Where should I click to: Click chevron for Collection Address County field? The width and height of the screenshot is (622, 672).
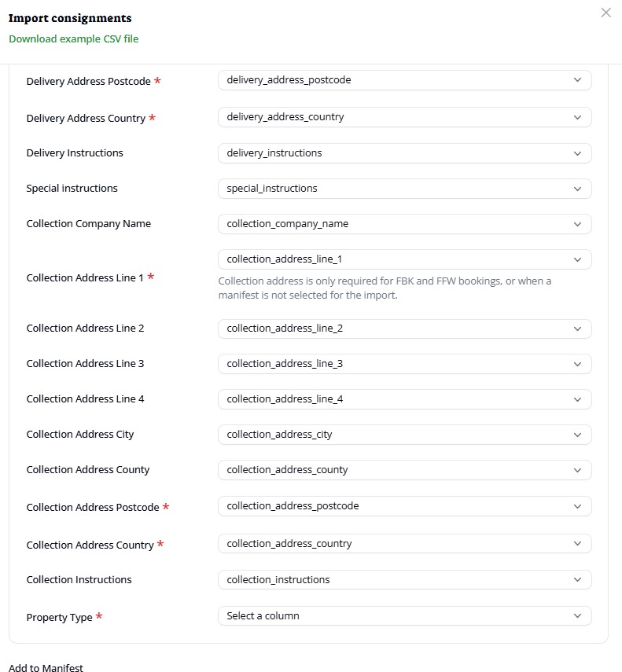(577, 470)
